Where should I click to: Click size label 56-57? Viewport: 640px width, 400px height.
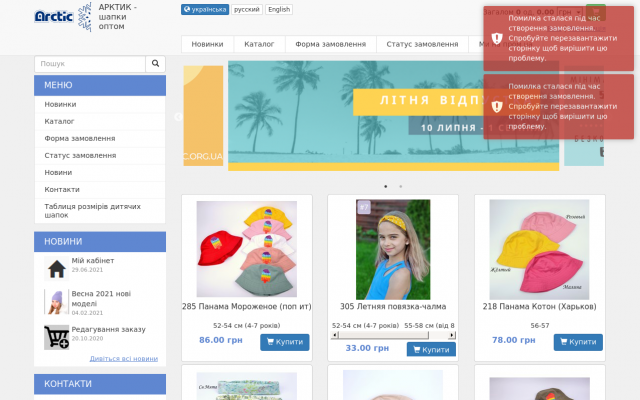(x=540, y=326)
